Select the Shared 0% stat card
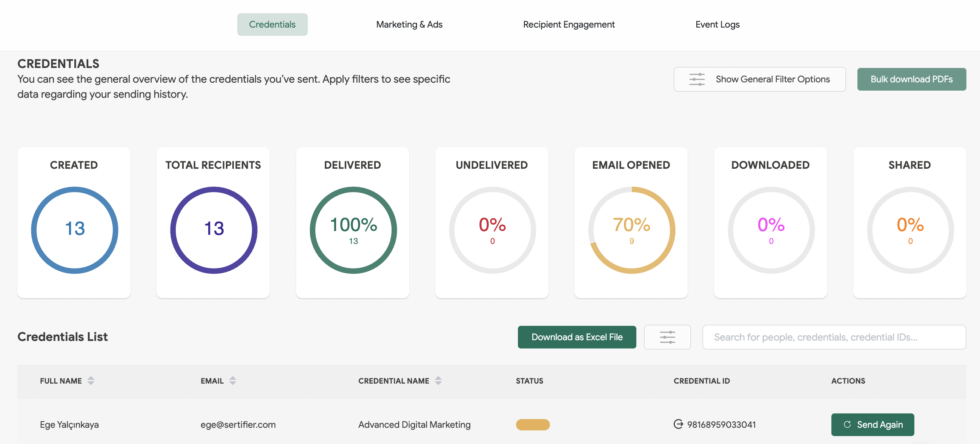The height and width of the screenshot is (444, 980). (909, 222)
